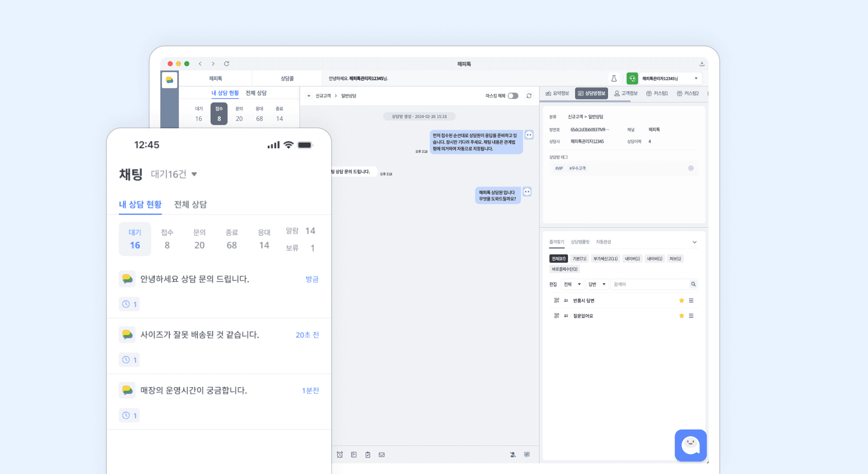The height and width of the screenshot is (474, 868).
Task: Open the 고객정보 tab
Action: point(626,93)
